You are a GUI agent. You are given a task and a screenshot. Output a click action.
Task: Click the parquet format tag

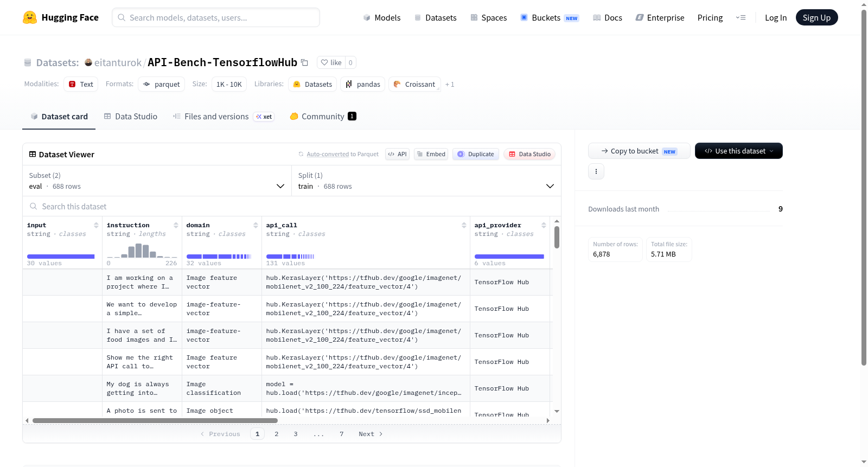(x=162, y=84)
